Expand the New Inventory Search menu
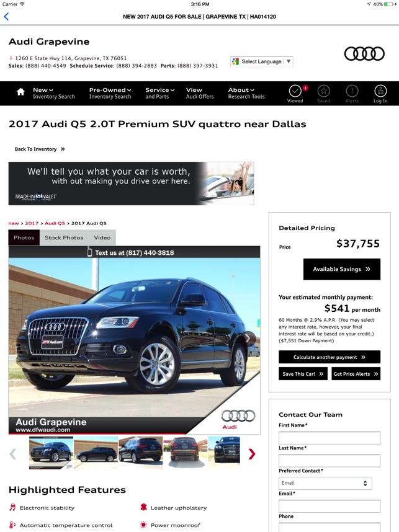This screenshot has height=532, width=399. 53,93
